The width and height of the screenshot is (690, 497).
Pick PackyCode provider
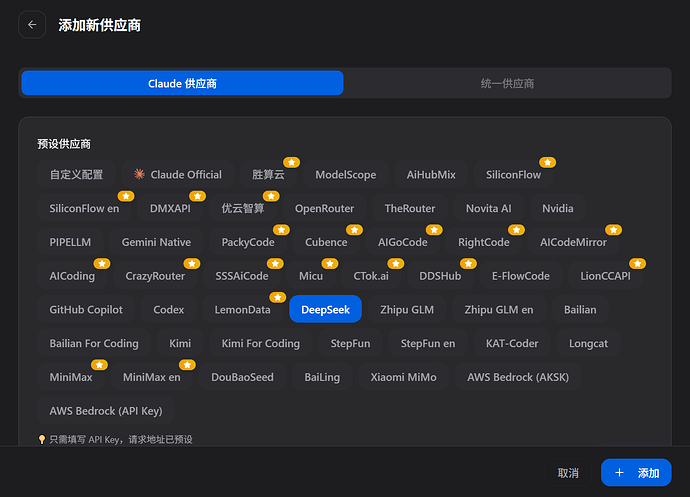pos(248,242)
